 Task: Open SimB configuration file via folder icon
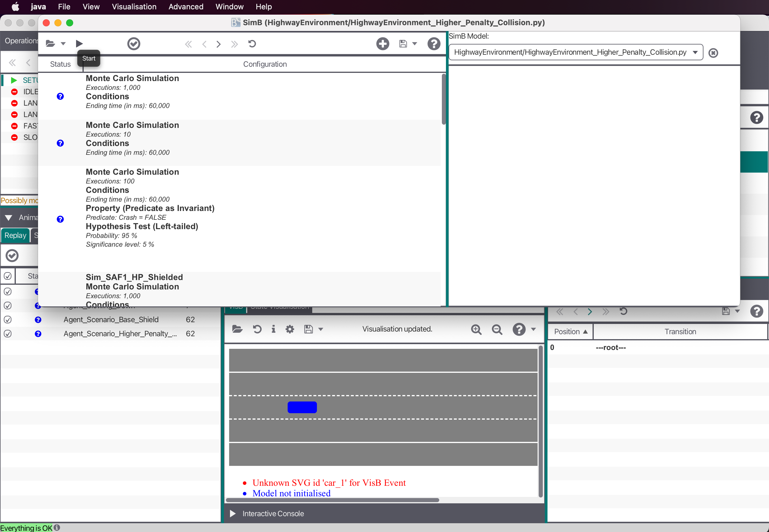50,44
